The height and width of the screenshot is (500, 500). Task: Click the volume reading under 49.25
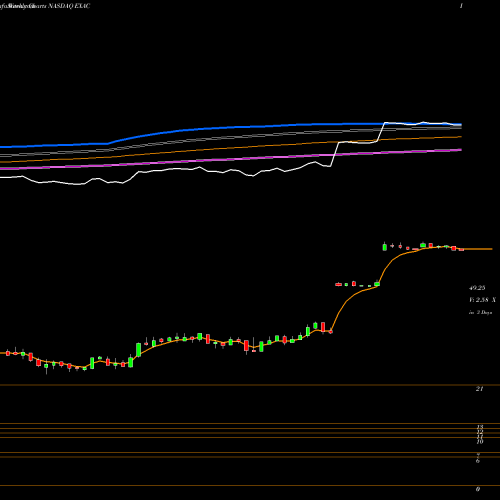482,300
